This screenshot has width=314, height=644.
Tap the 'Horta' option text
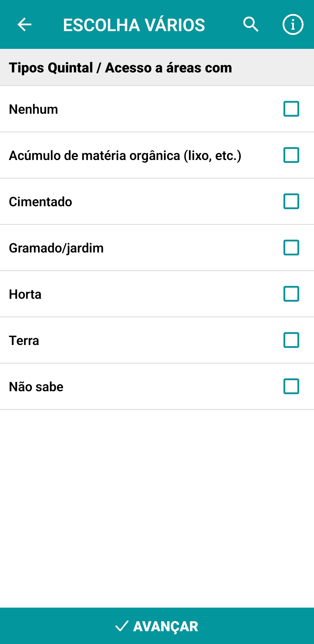[x=25, y=294]
